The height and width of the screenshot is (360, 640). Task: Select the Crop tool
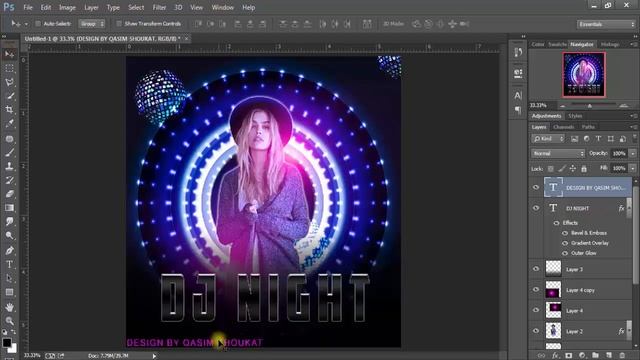[9, 109]
